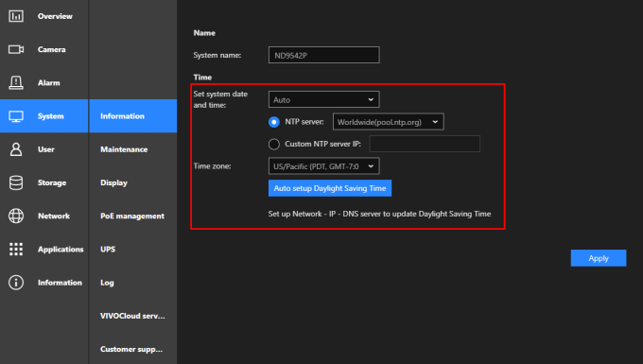643x364 pixels.
Task: Open the VIVOCloud service submenu
Action: [x=132, y=316]
